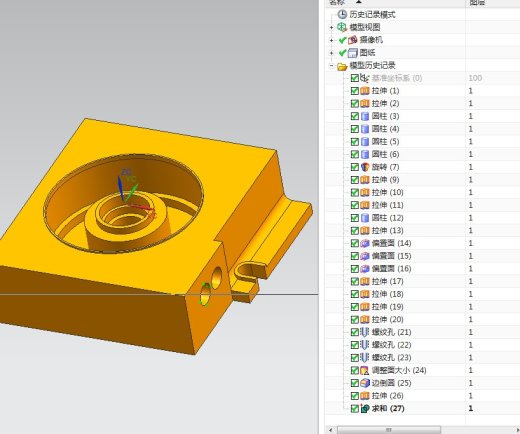Sort by the 名称 column arrow

coord(359,2)
